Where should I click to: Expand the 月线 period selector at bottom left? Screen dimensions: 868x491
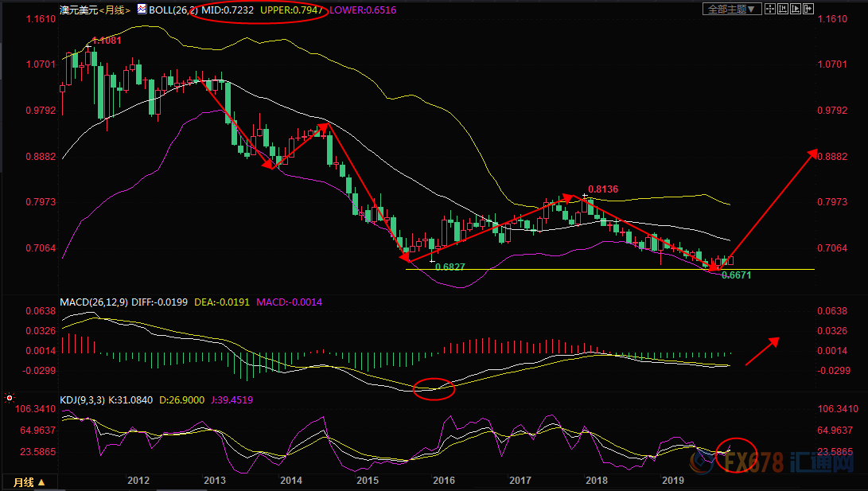27,481
